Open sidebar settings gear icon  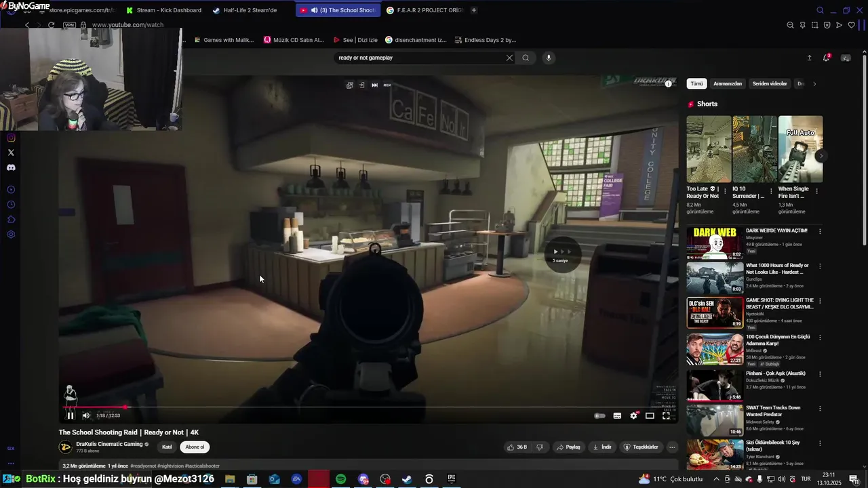[x=11, y=235]
